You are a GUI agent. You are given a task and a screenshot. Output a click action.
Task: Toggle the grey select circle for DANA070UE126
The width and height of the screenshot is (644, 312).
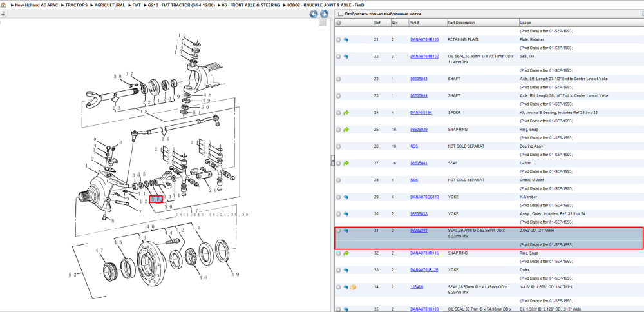pos(339,270)
